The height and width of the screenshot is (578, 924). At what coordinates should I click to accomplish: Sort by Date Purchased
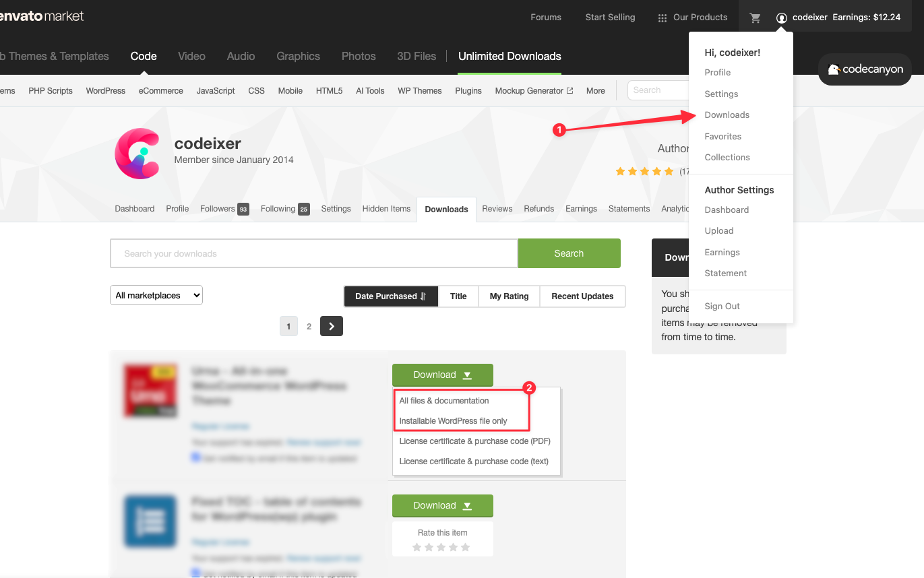click(391, 296)
